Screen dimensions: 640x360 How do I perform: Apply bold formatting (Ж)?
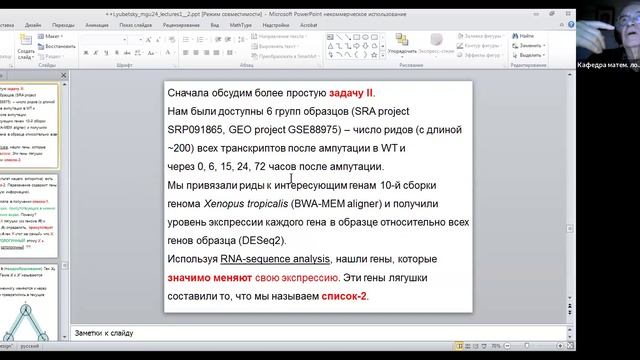click(86, 53)
